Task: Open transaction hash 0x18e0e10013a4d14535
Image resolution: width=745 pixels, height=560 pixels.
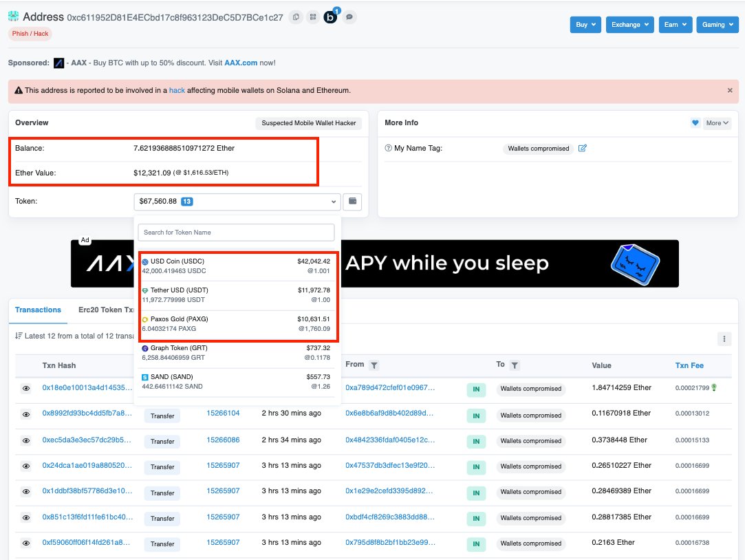Action: (x=87, y=387)
